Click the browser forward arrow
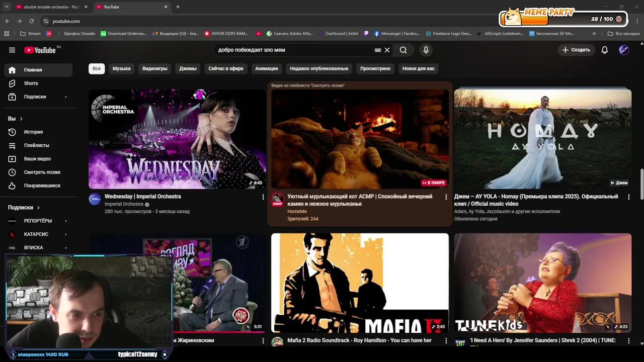Screen dimensions: 644x362 tap(19, 21)
